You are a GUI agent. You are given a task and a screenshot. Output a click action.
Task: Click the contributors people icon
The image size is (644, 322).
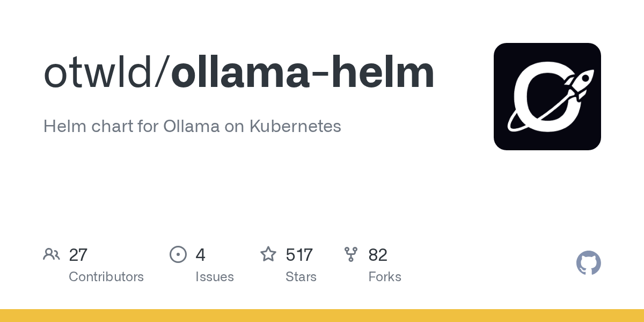point(52,254)
